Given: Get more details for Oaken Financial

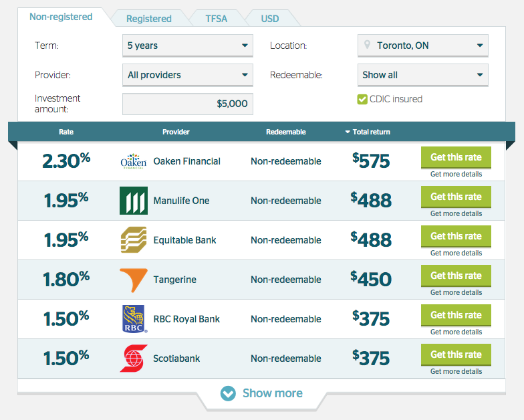Looking at the screenshot, I should [x=456, y=174].
